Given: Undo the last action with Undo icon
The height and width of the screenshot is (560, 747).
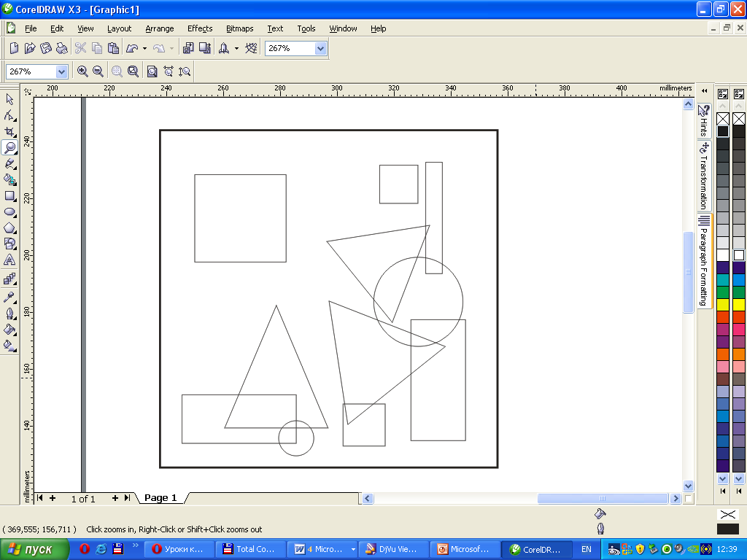Looking at the screenshot, I should click(x=132, y=48).
